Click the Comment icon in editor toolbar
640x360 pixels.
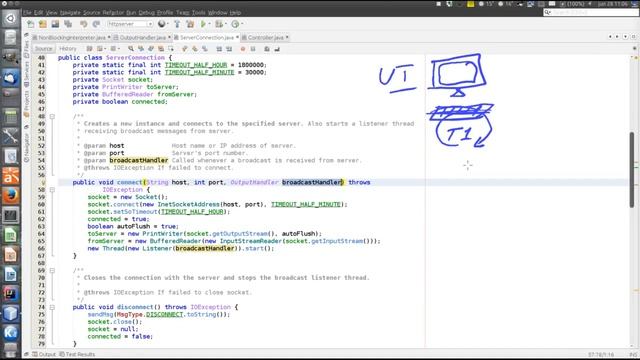point(267,49)
